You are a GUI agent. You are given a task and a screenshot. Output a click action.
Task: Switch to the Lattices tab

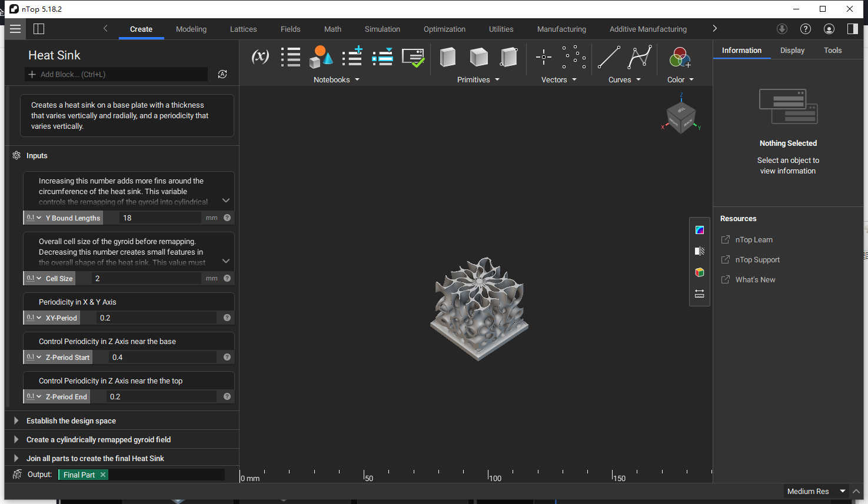[244, 29]
